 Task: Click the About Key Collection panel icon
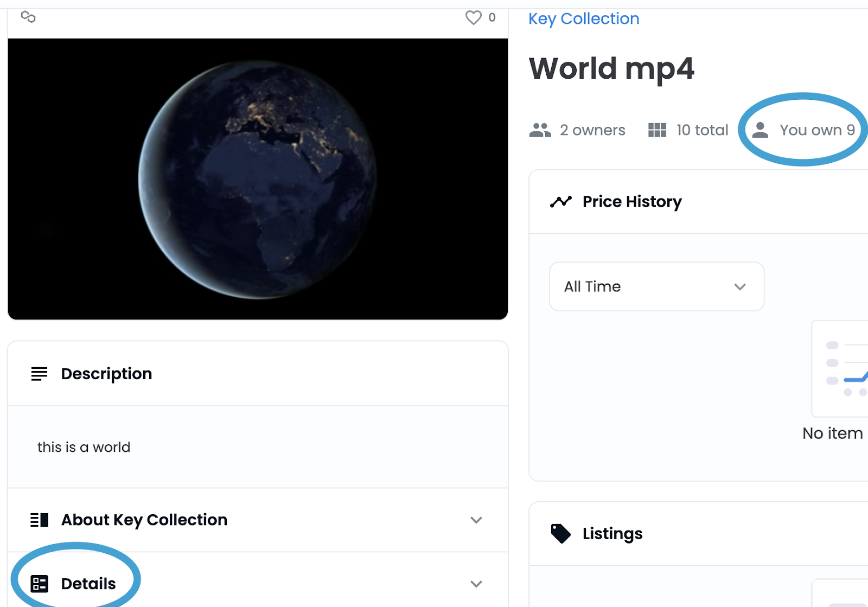click(39, 520)
